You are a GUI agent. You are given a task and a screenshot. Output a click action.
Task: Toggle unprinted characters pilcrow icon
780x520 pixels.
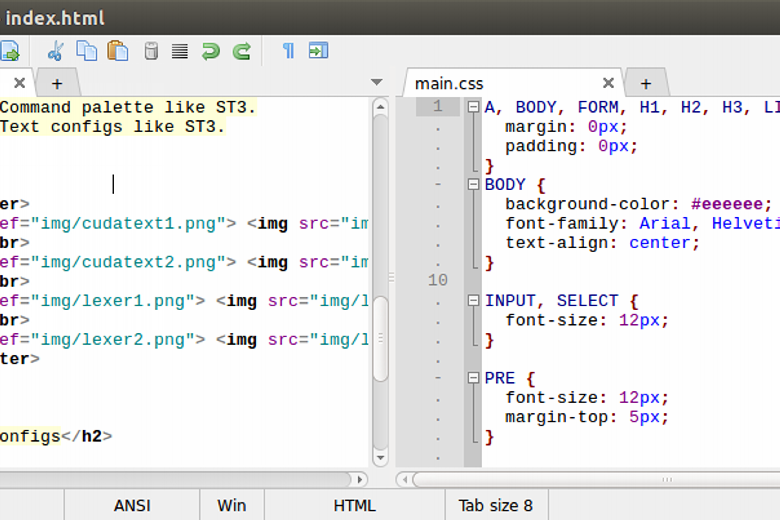(x=288, y=51)
